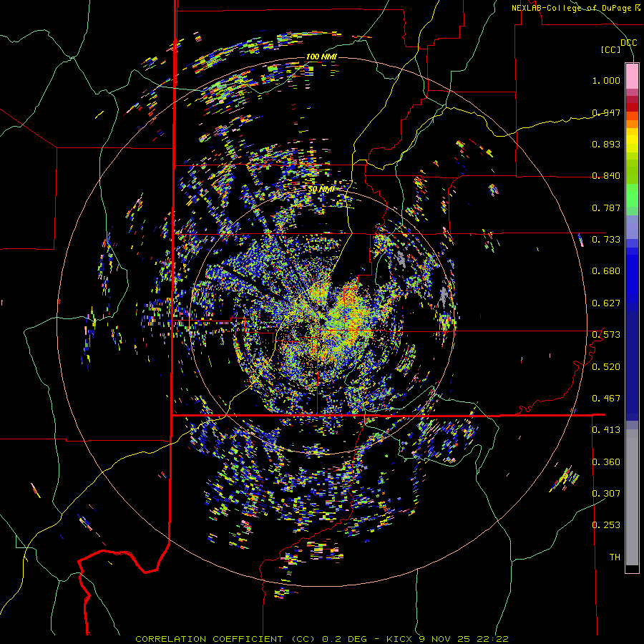
Task: Select the 0.733 value on the CC scale
Action: 606,240
